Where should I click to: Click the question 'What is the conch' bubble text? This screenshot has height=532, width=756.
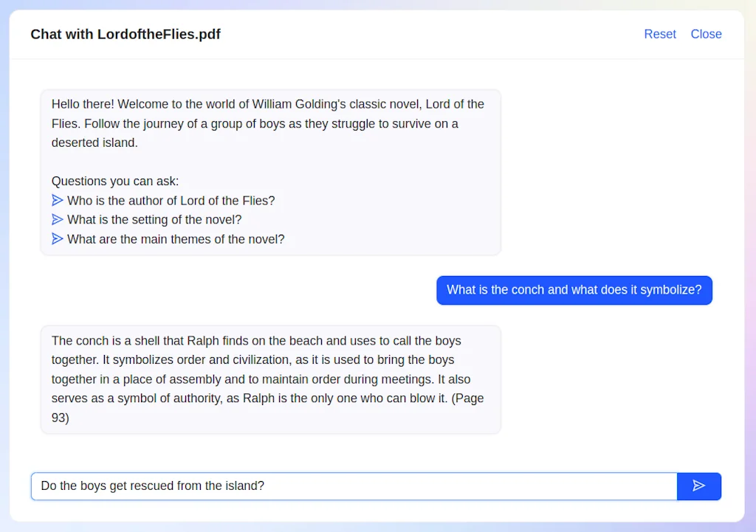(x=574, y=290)
